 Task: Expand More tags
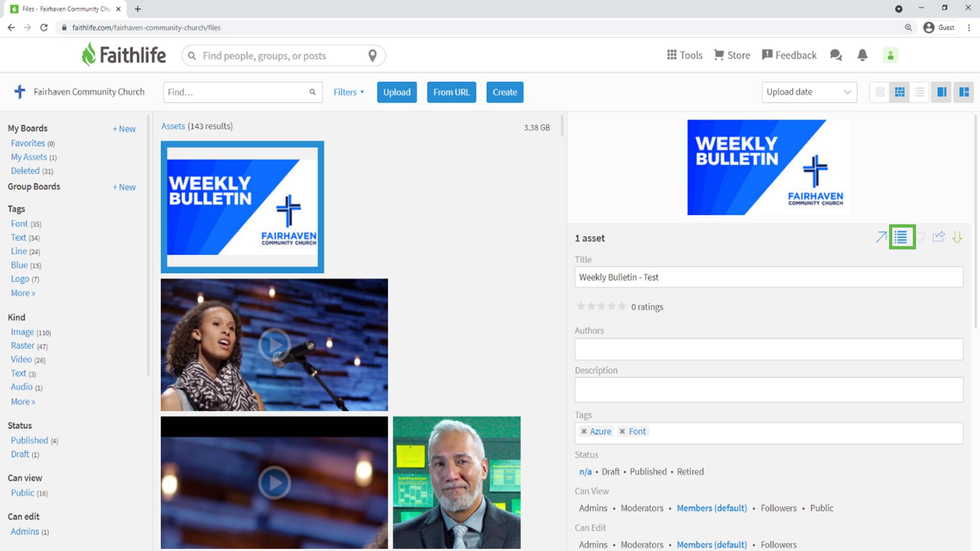[x=23, y=293]
